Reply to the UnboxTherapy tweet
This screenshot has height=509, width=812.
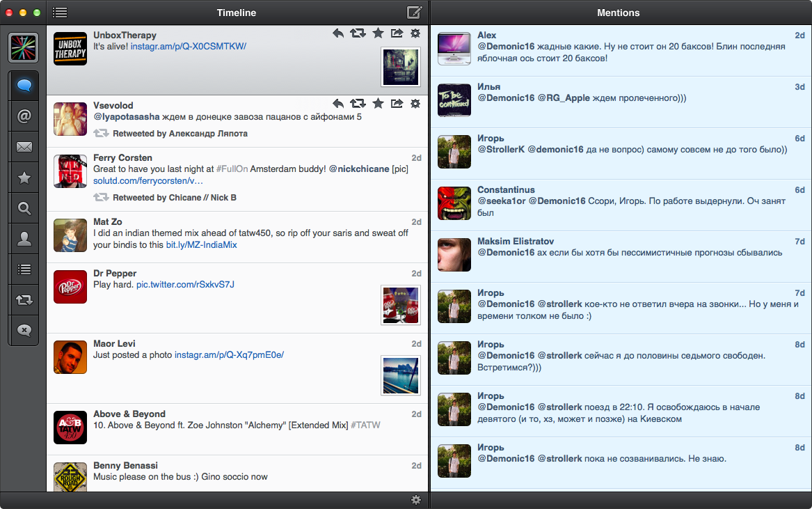coord(338,33)
